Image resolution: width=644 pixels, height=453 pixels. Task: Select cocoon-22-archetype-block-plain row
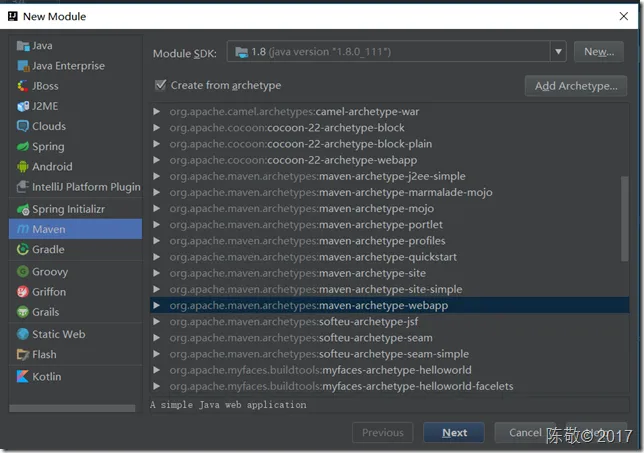[x=389, y=144]
